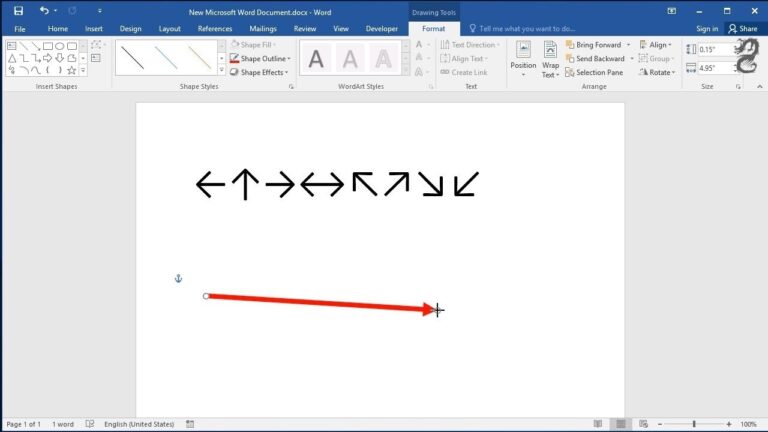Pick the Elbow Connector shape

24,58
